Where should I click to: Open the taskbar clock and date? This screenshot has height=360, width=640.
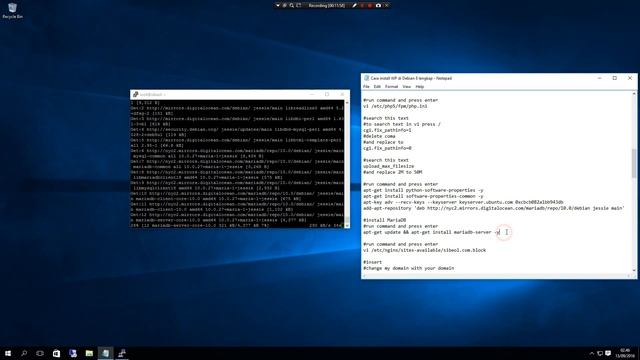tap(625, 353)
